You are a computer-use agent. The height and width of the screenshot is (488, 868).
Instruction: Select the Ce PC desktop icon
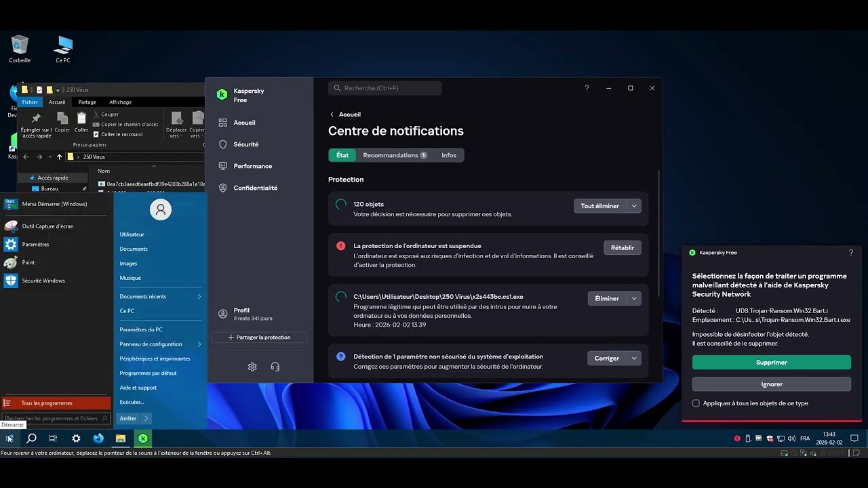click(63, 49)
